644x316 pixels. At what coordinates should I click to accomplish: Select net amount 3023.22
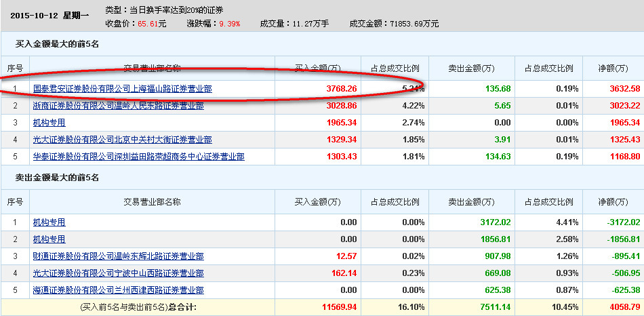click(624, 106)
